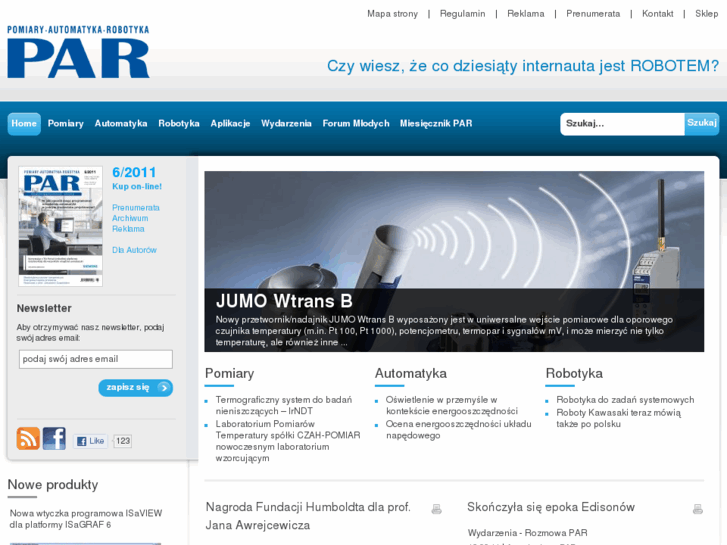This screenshot has width=727, height=545.
Task: Open Oświetlenie w przemyśle article
Action: [452, 405]
